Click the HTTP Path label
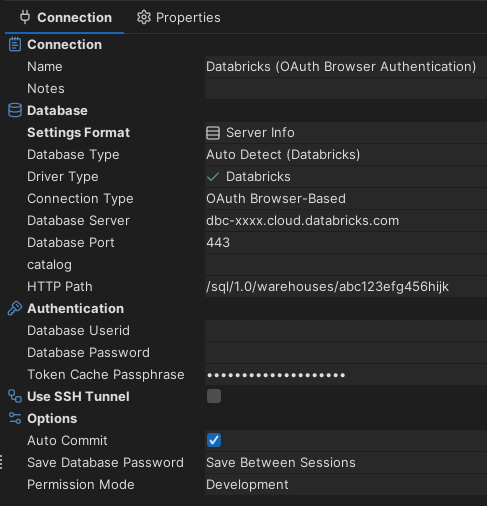This screenshot has width=487, height=506. click(60, 287)
